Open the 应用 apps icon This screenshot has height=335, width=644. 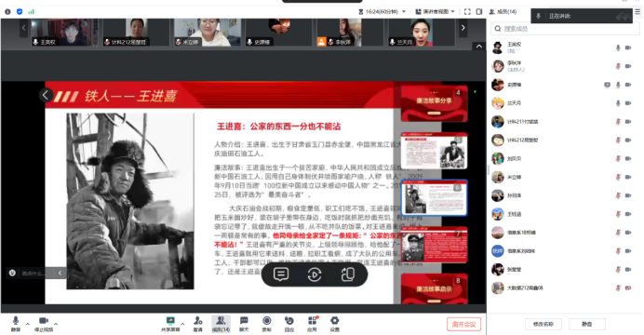pyautogui.click(x=312, y=324)
